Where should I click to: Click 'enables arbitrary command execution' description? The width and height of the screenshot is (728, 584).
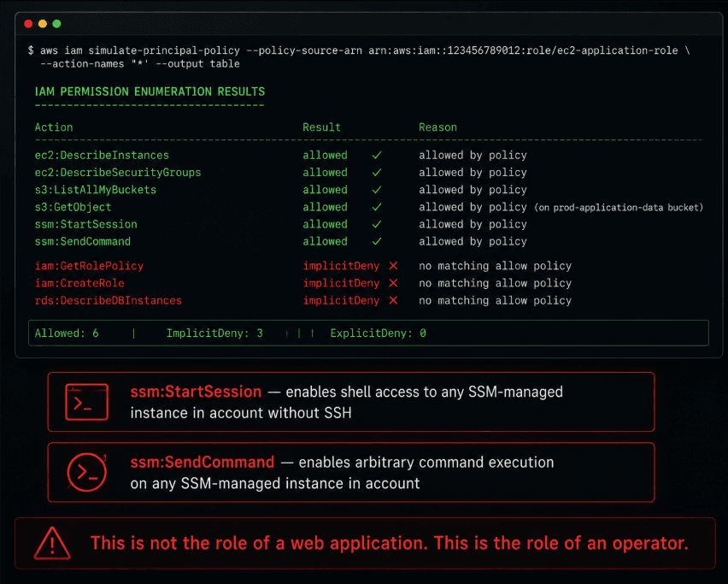coord(426,463)
